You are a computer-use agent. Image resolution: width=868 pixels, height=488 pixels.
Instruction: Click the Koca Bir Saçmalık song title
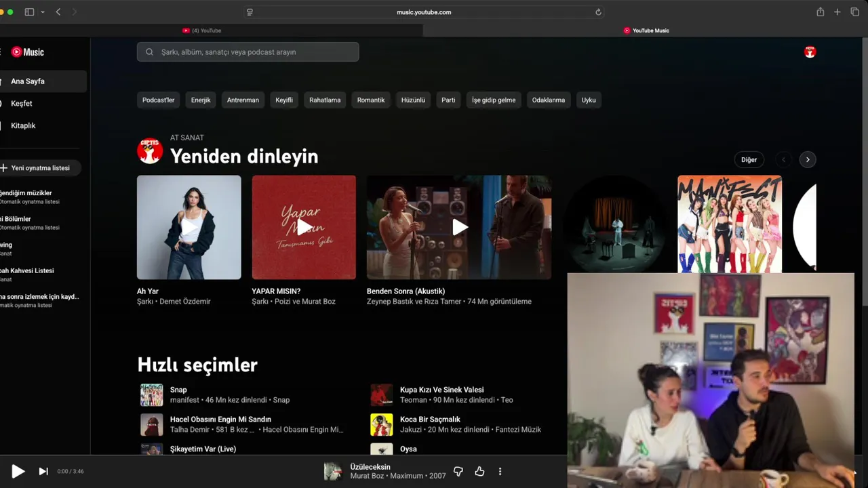point(430,420)
